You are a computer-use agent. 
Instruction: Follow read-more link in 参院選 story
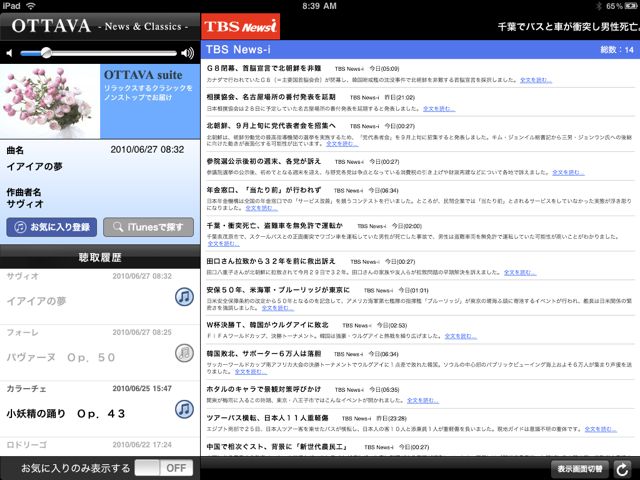568,173
